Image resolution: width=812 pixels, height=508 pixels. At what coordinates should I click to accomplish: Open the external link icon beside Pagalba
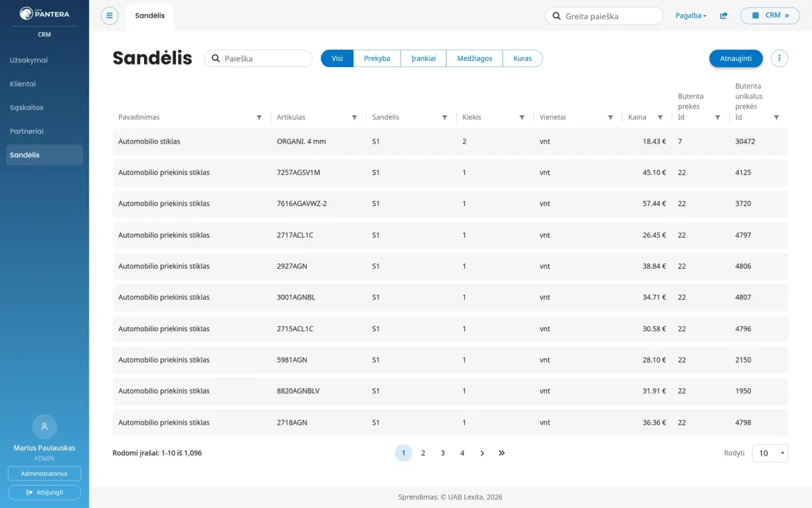(x=723, y=16)
